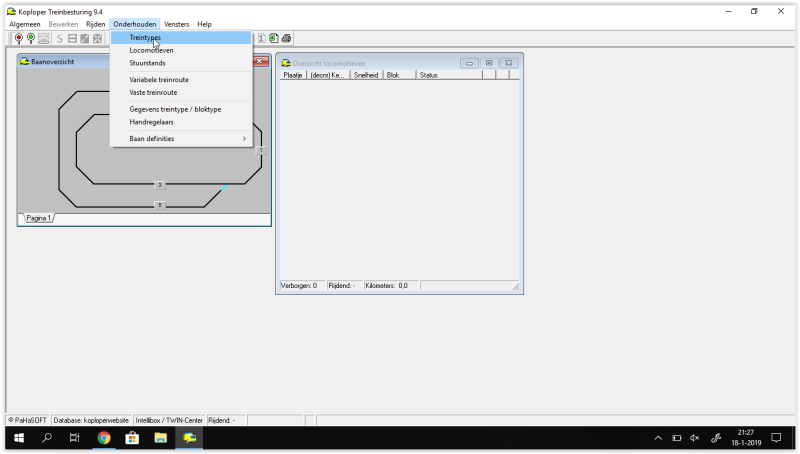This screenshot has height=454, width=800.
Task: Click the Koploper train icon in taskbar
Action: tap(189, 438)
